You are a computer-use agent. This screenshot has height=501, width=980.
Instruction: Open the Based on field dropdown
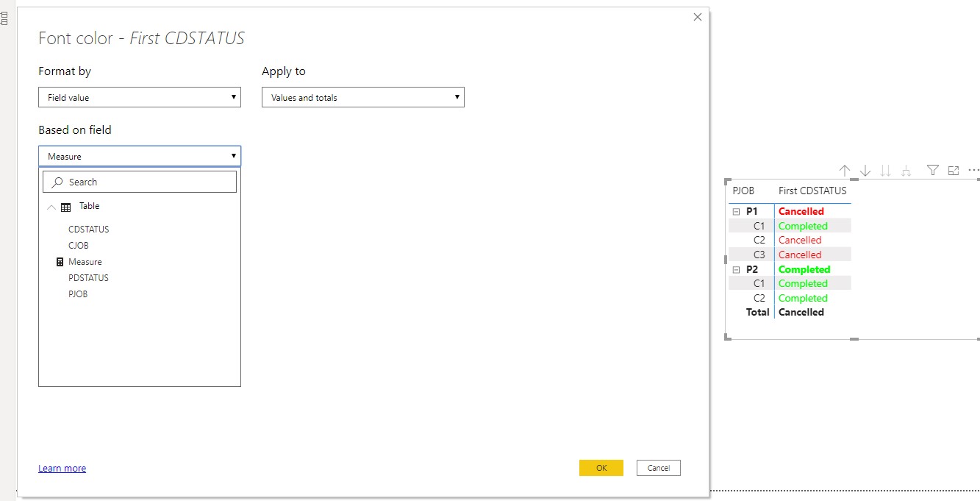(x=140, y=156)
